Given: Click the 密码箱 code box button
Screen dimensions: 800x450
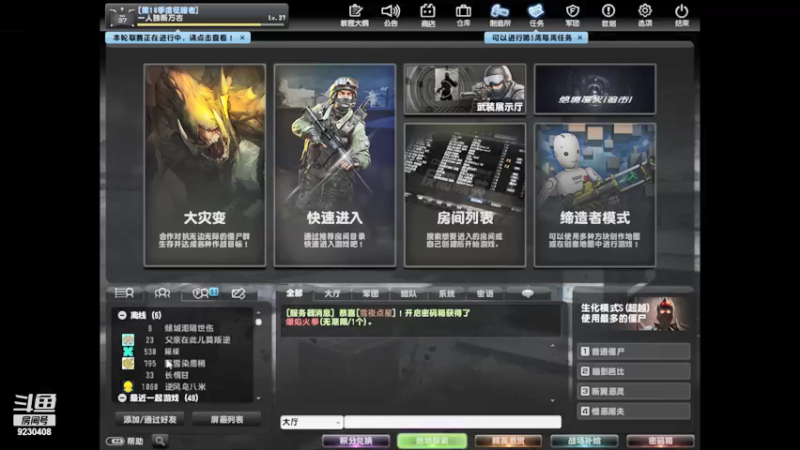Looking at the screenshot, I should tap(660, 441).
